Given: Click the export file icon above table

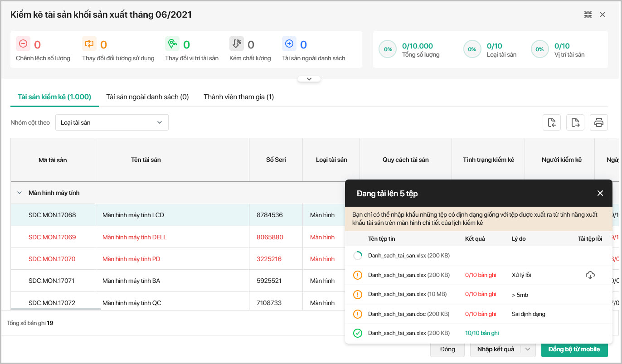Looking at the screenshot, I should tap(575, 122).
